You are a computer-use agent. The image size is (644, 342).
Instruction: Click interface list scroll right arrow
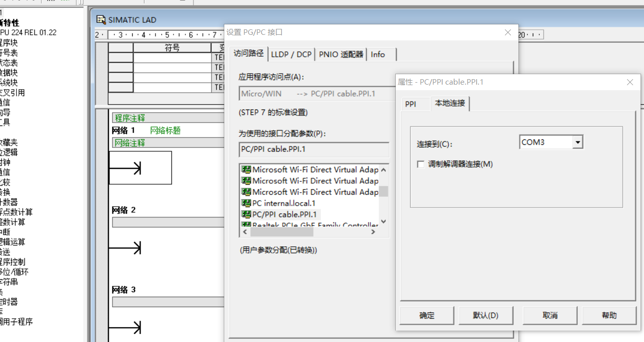(373, 231)
